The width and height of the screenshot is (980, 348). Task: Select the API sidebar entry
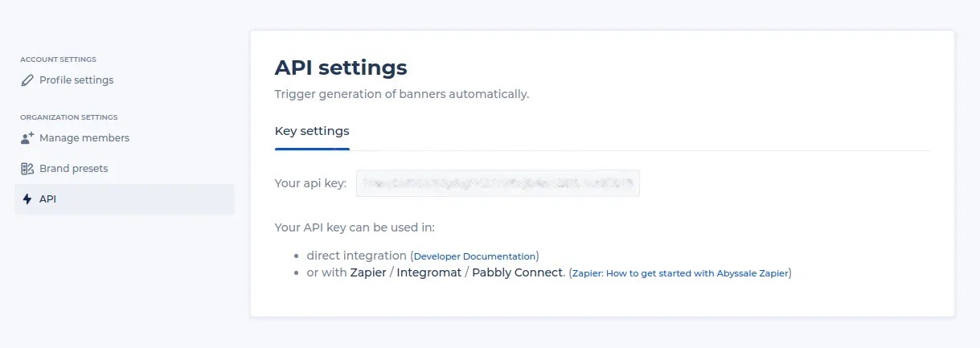point(124,199)
